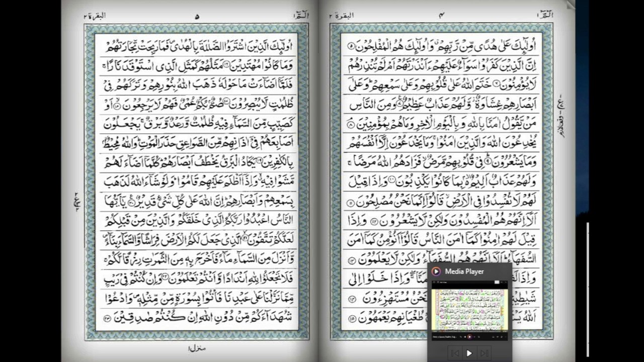644x362 pixels.
Task: Skip to previous track in Media Player preview
Action: point(454,353)
